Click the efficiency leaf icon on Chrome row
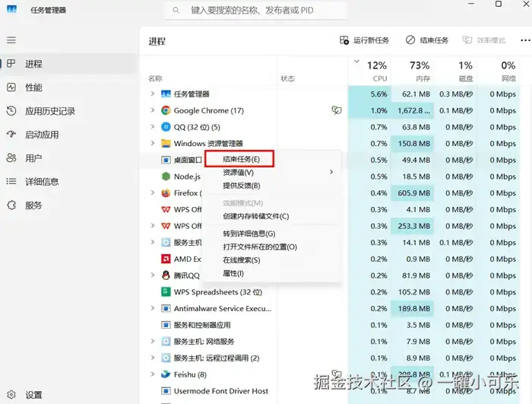 tap(336, 110)
